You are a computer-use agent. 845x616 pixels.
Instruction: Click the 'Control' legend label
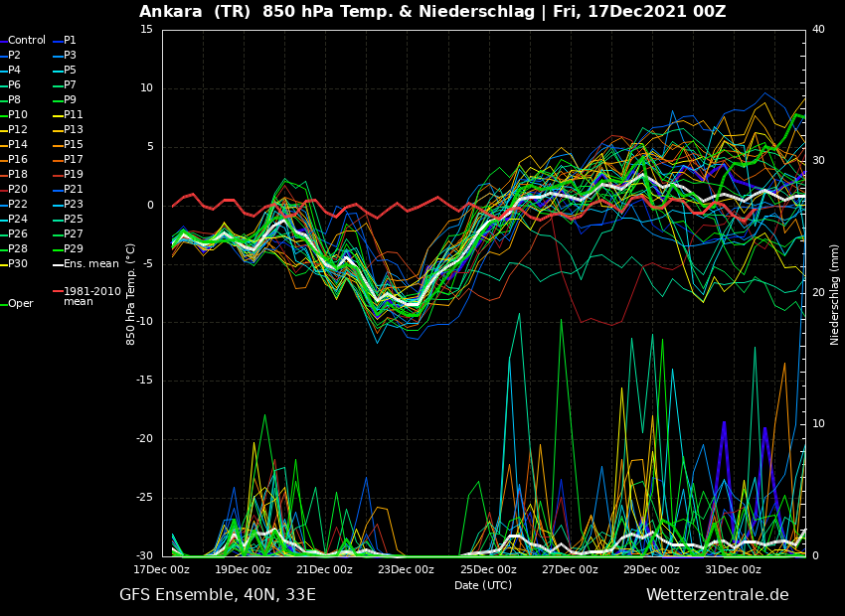[27, 41]
